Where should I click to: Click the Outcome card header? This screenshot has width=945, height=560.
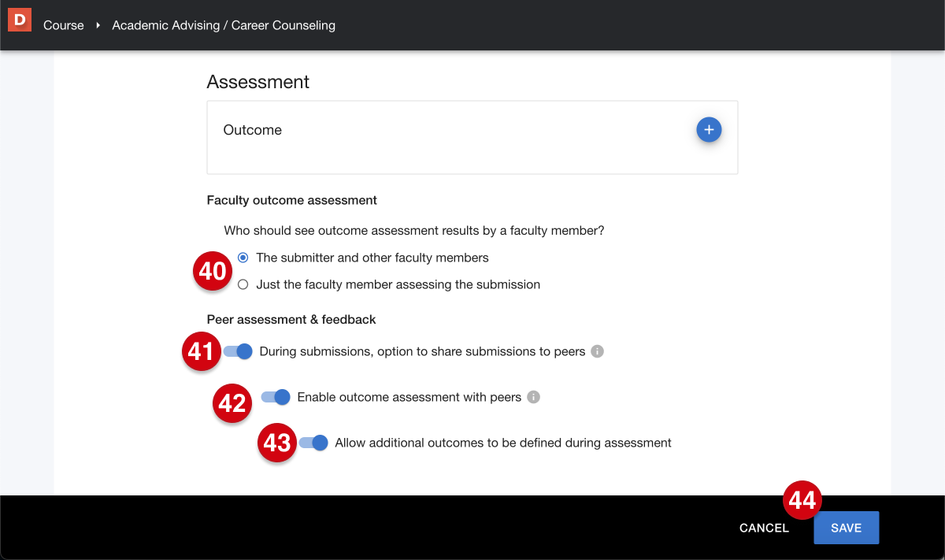(x=252, y=129)
